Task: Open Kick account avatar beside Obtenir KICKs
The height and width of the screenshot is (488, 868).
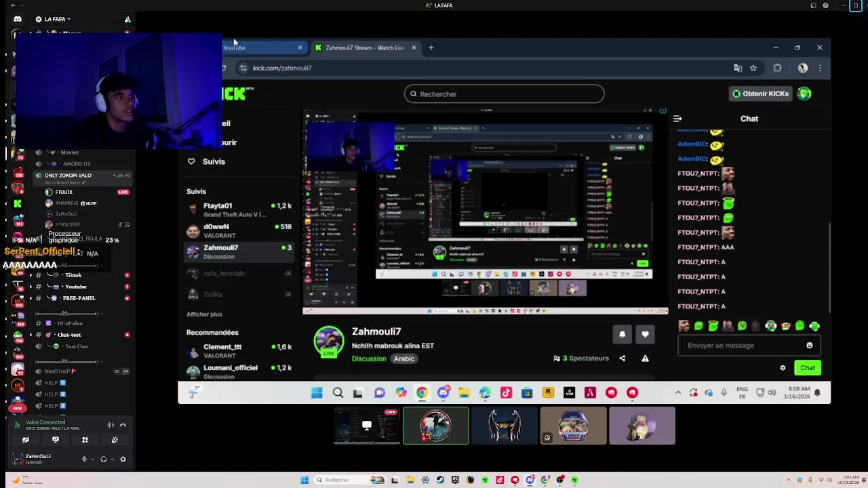Action: [804, 94]
